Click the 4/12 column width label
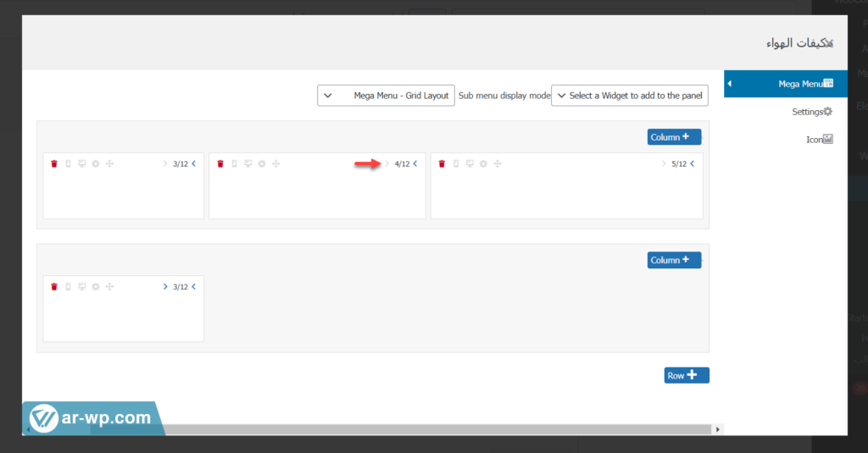The height and width of the screenshot is (453, 868). coord(402,163)
